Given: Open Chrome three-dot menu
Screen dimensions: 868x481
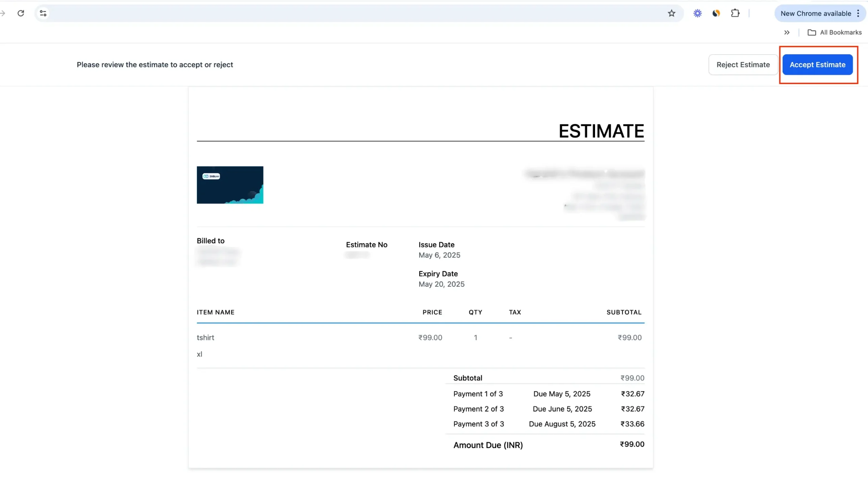Looking at the screenshot, I should pyautogui.click(x=858, y=13).
